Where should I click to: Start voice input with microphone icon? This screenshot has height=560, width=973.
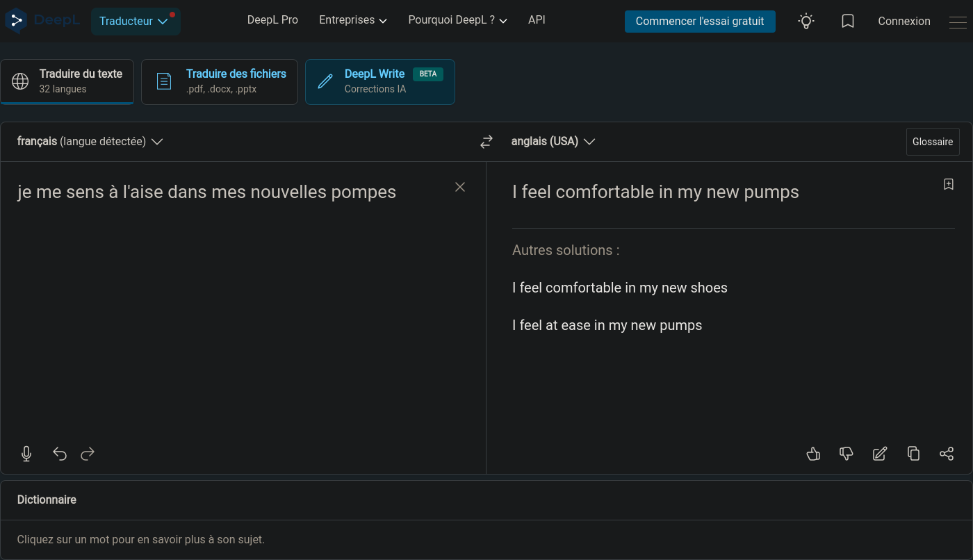[26, 454]
